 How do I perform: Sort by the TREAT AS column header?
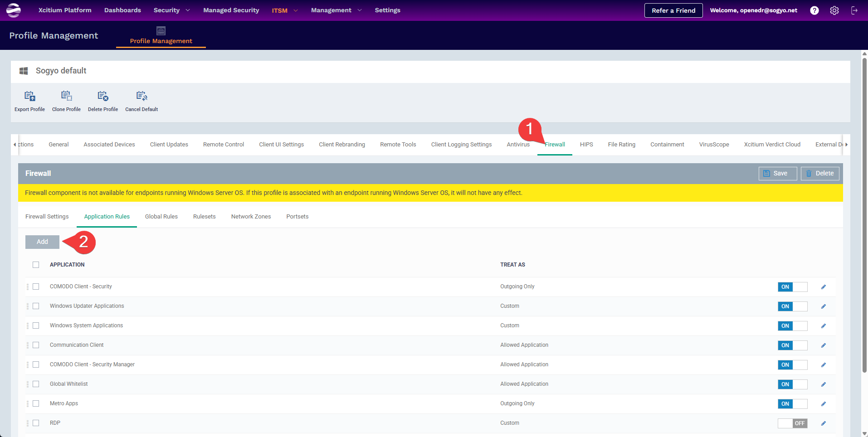(512, 265)
